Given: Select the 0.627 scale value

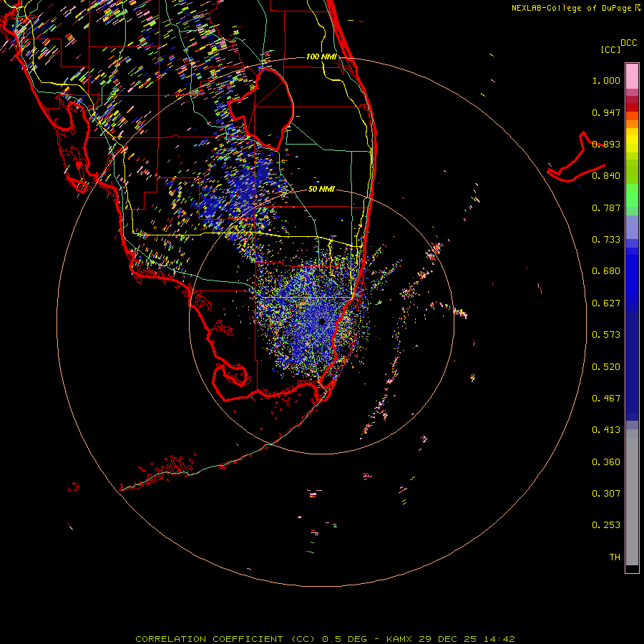Looking at the screenshot, I should pos(606,303).
